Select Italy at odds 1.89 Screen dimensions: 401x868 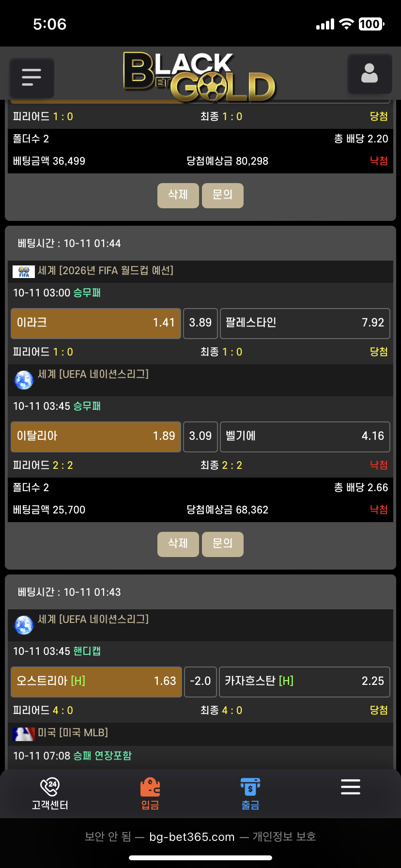click(96, 436)
